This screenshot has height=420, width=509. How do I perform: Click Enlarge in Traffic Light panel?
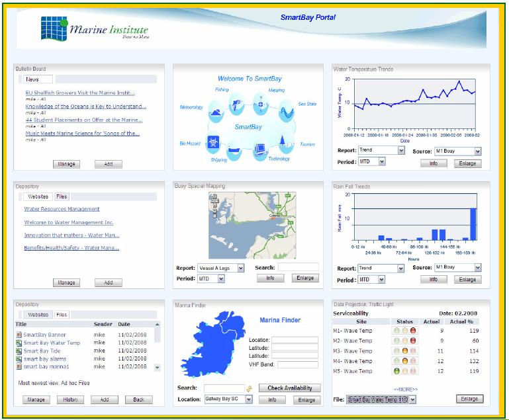tap(470, 399)
